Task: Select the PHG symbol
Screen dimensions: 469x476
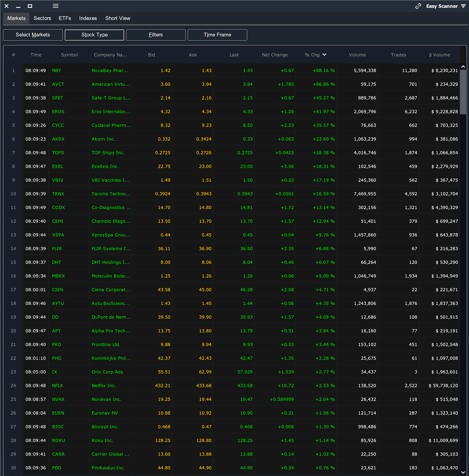Action: 57,358
